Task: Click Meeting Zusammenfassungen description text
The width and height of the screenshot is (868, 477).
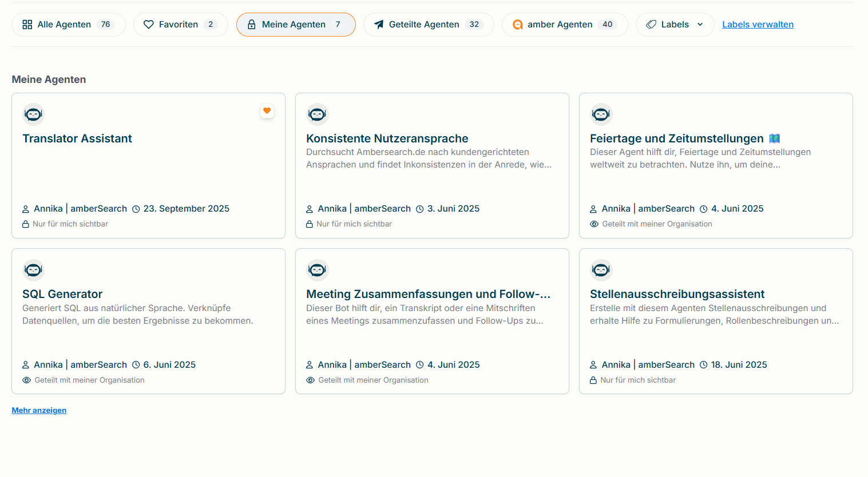Action: tap(425, 315)
